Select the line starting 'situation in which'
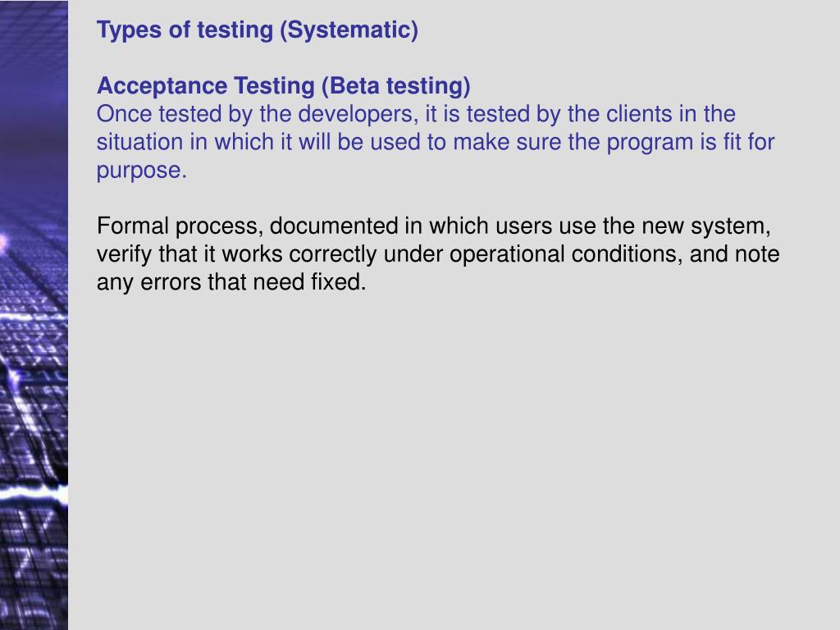The width and height of the screenshot is (840, 630). [436, 143]
